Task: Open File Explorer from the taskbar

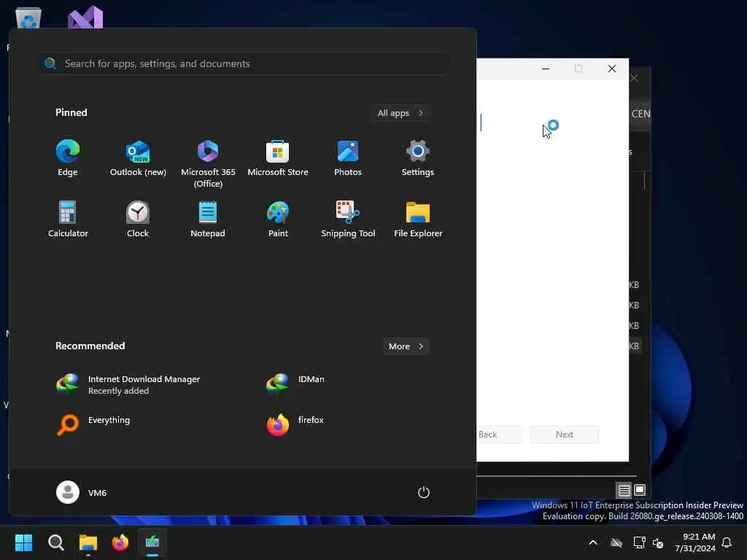Action: tap(88, 542)
